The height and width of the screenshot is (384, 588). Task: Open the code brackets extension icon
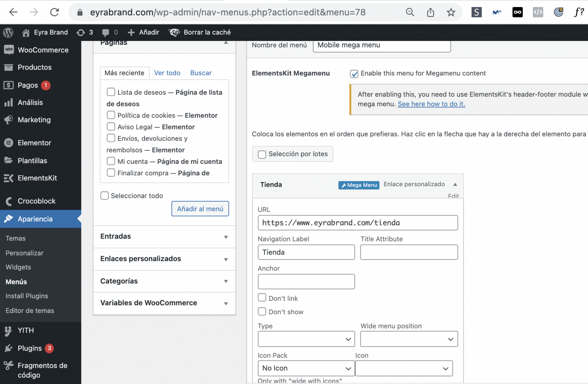[538, 12]
